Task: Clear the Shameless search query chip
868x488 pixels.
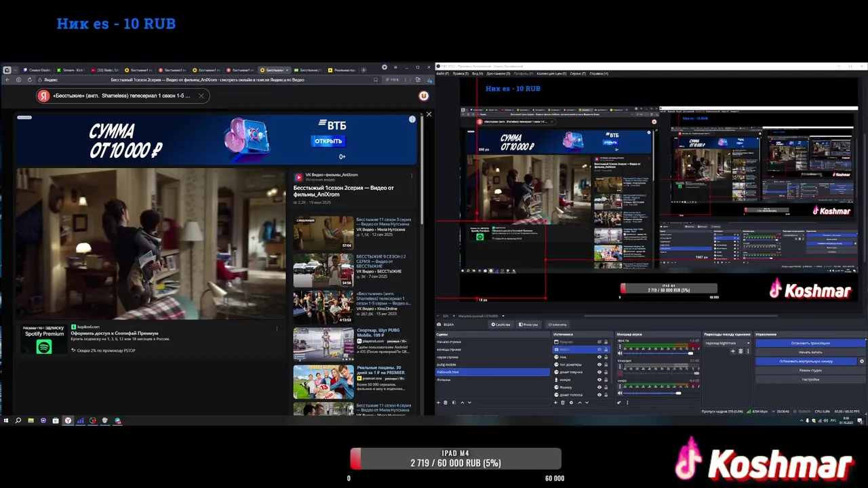Action: [x=201, y=96]
